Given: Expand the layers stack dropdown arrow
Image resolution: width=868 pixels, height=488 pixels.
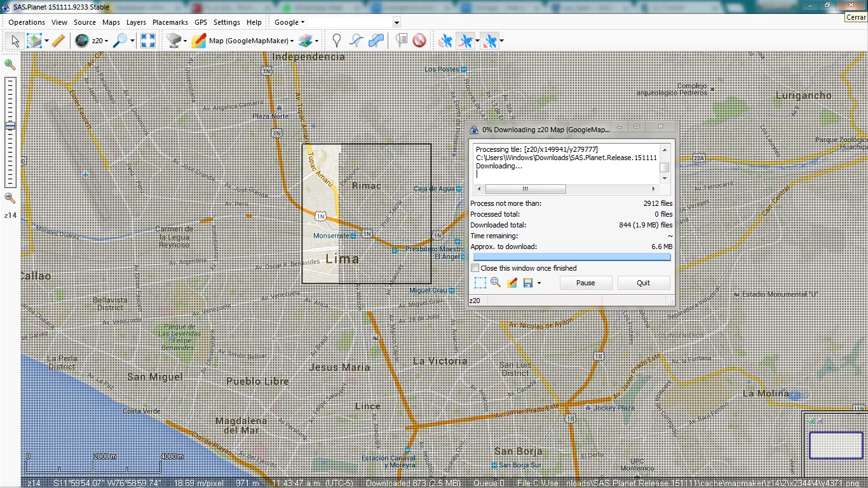Looking at the screenshot, I should click(316, 41).
